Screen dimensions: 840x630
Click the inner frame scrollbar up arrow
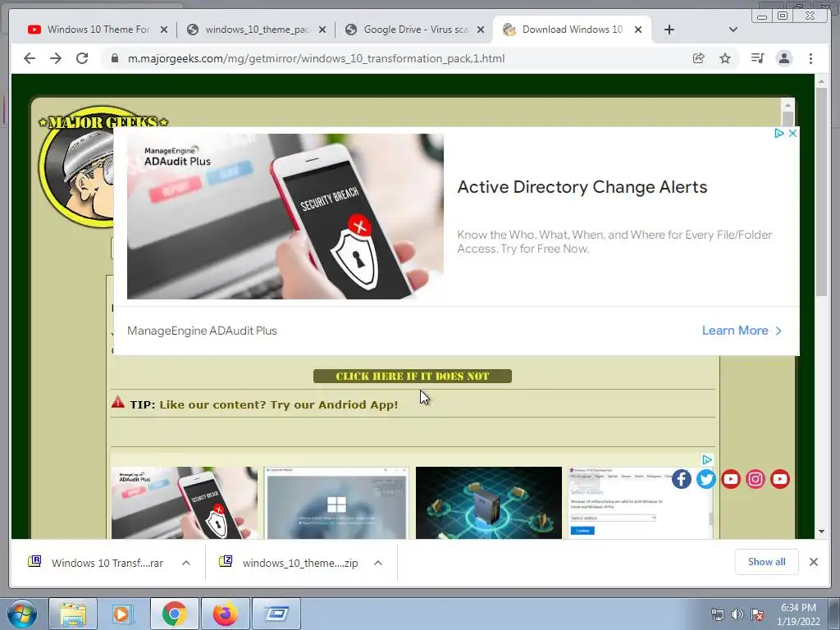click(x=787, y=104)
